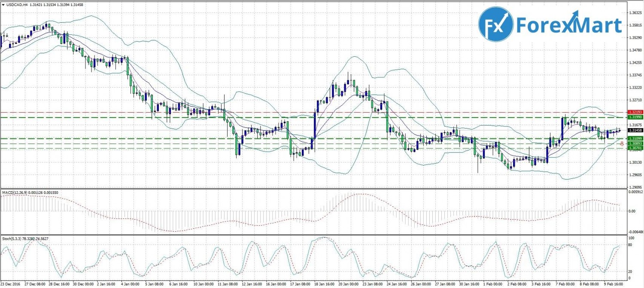Select the green 1.31099 price level label
The width and height of the screenshot is (644, 288).
tap(634, 138)
